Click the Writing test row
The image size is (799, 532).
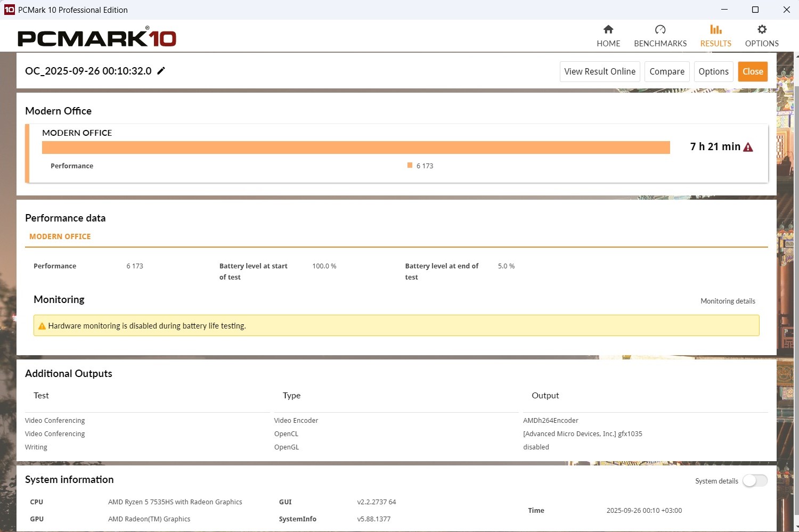point(36,447)
